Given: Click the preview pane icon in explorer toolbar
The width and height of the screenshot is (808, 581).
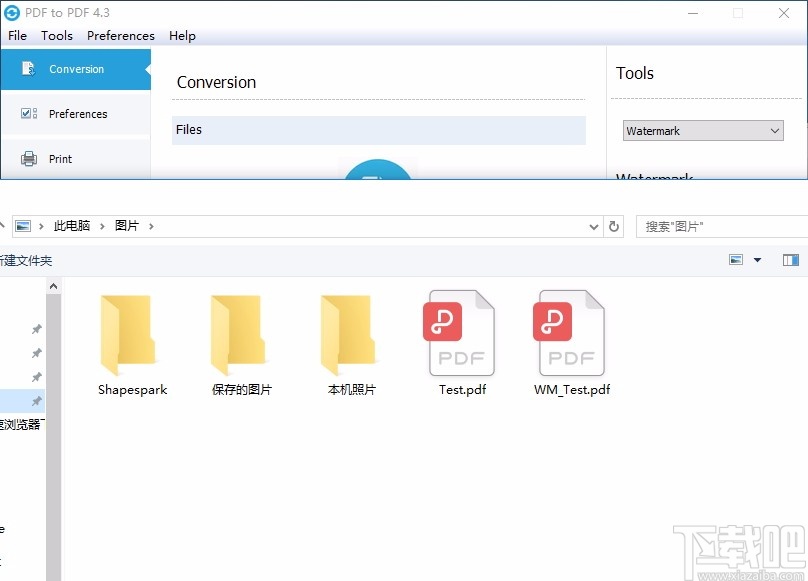Looking at the screenshot, I should point(791,259).
